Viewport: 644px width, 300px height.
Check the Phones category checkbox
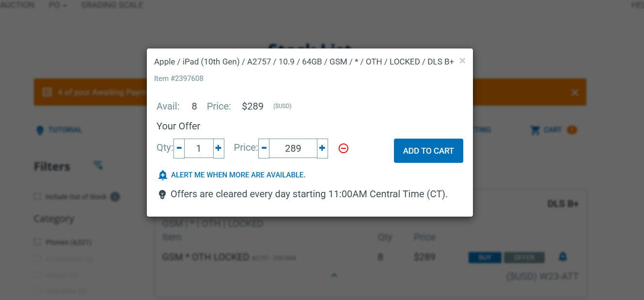pyautogui.click(x=37, y=242)
